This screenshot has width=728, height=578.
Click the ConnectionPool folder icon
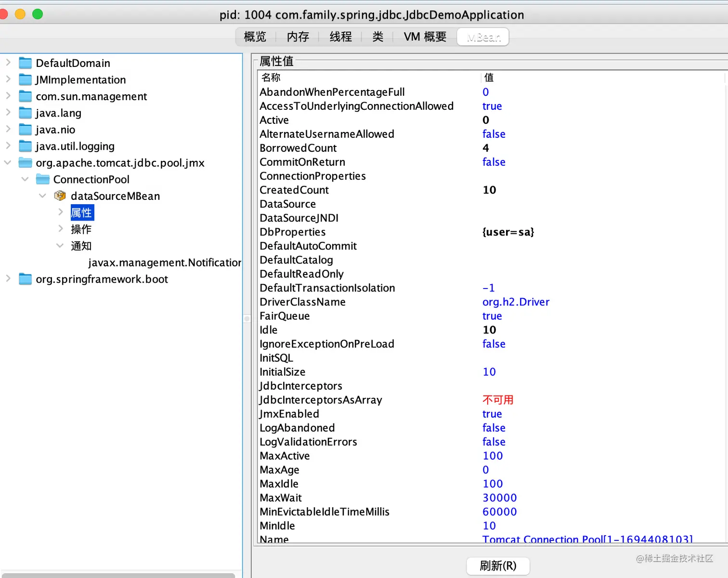[x=43, y=179]
